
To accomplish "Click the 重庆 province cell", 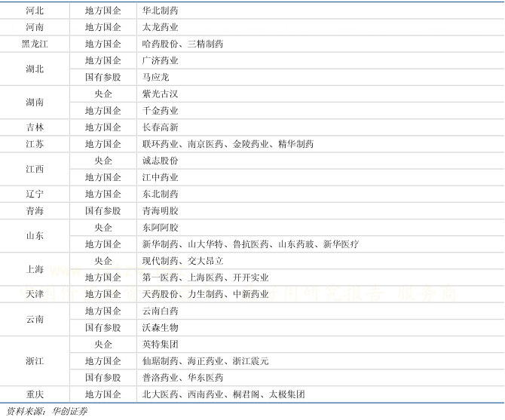I will click(35, 394).
